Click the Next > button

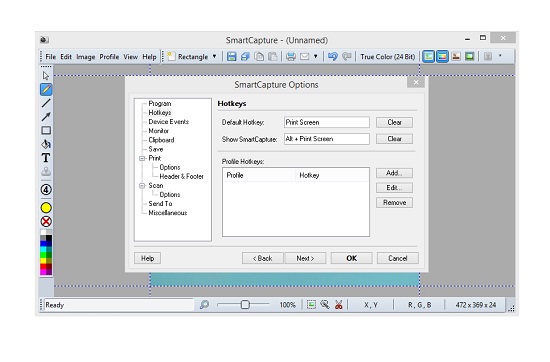pos(305,258)
